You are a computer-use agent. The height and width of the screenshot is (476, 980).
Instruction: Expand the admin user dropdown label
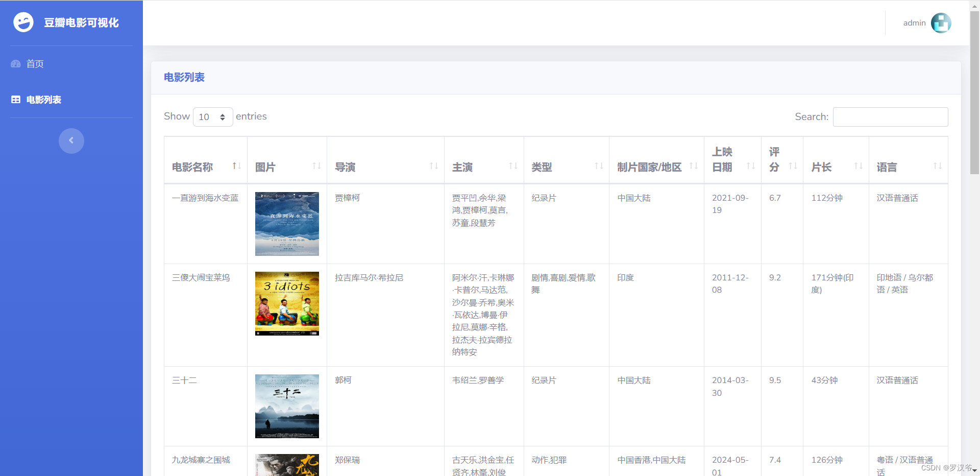914,23
